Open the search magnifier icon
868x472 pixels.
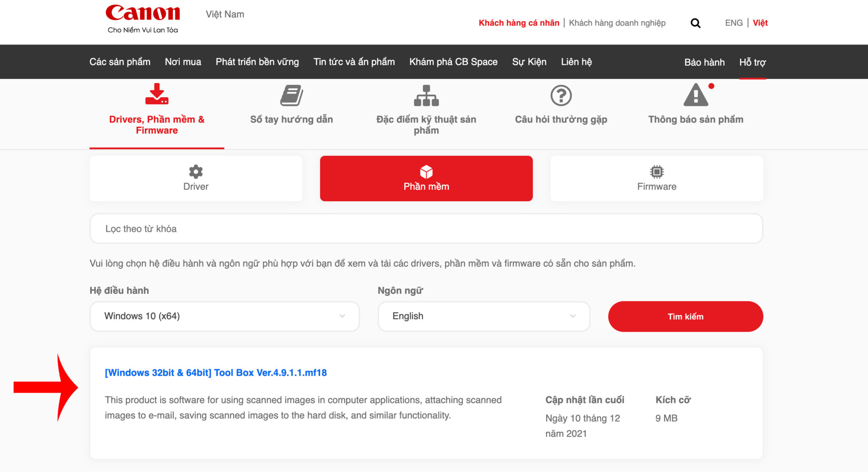tap(696, 23)
